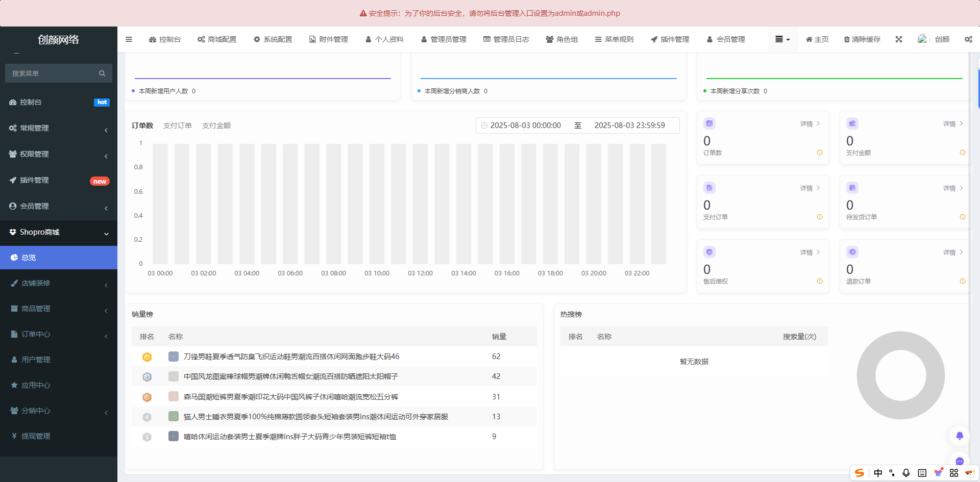Open the search icon in sidebar search box
980x482 pixels.
[x=102, y=73]
